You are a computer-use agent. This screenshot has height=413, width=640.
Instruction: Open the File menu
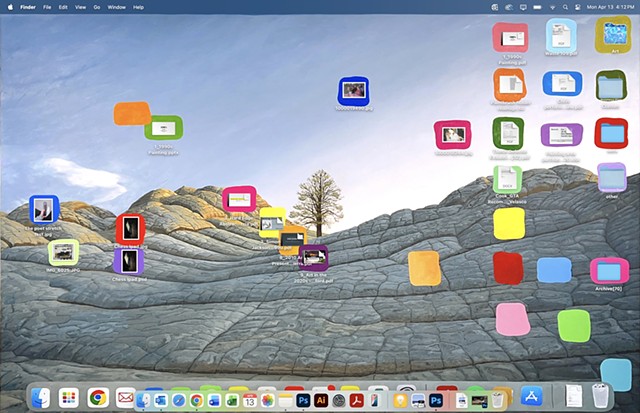coord(47,7)
